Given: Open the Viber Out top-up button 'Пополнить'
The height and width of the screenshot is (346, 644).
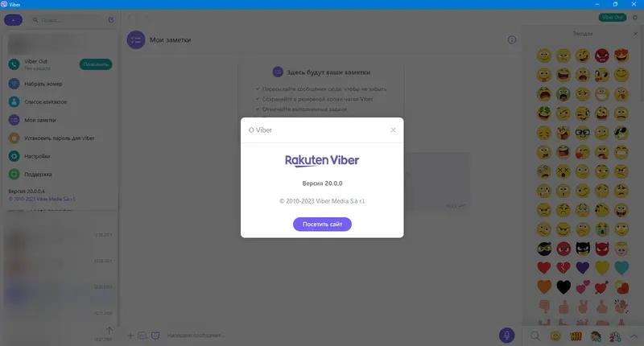Looking at the screenshot, I should tap(96, 64).
